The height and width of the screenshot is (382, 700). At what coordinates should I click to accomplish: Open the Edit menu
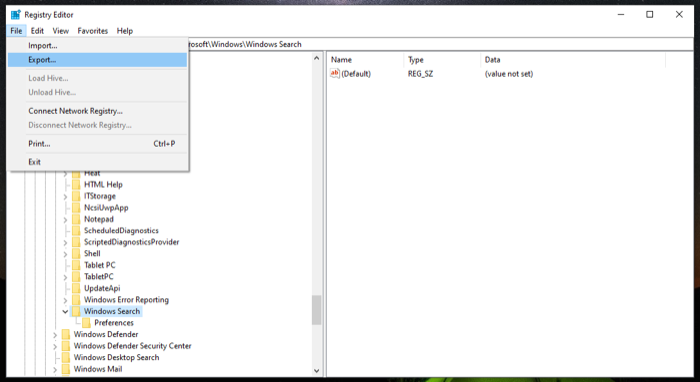(37, 31)
